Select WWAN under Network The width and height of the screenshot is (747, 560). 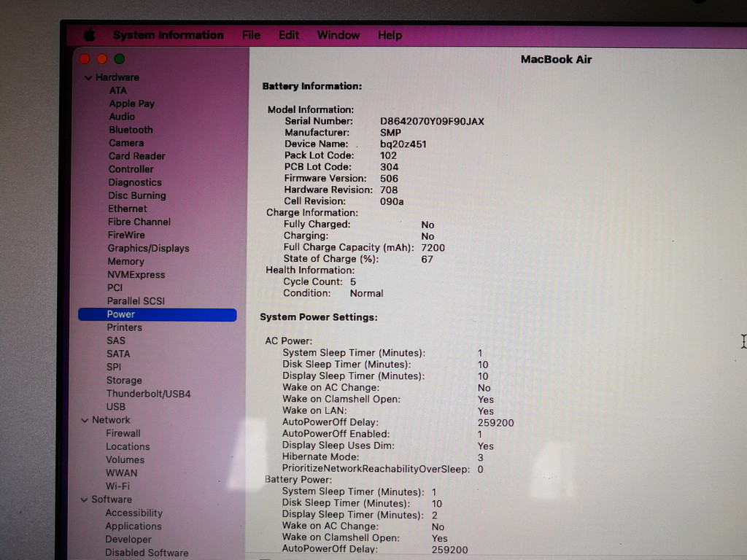[x=122, y=473]
